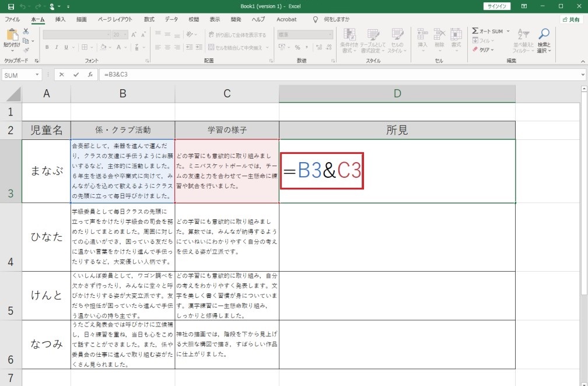Click the cell borders icon
Screen dimensions: 588x386
coord(85,47)
